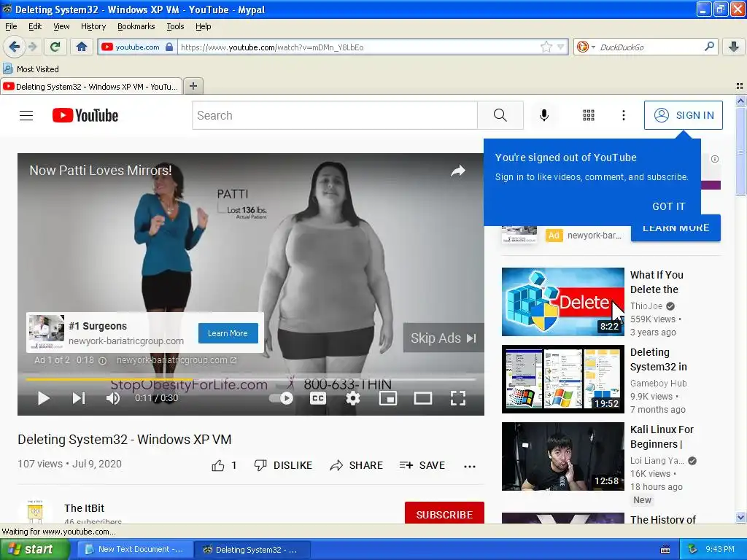Click the YouTube logo
Screen dimensions: 747x560
(85, 115)
